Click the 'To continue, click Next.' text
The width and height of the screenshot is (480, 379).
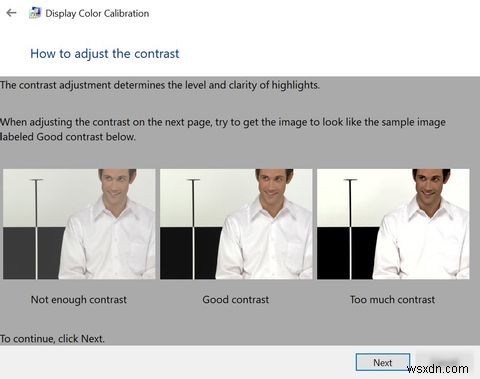point(52,339)
